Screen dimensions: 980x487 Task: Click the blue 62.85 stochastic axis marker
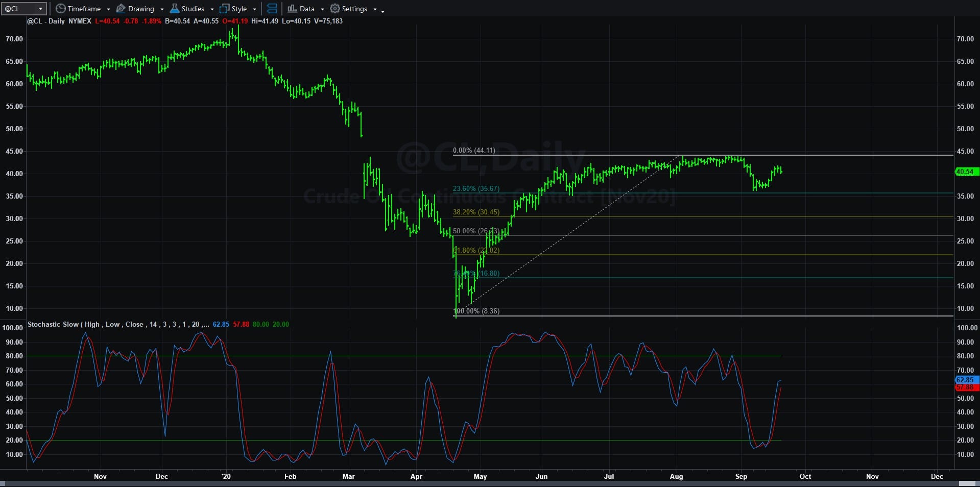[967, 380]
